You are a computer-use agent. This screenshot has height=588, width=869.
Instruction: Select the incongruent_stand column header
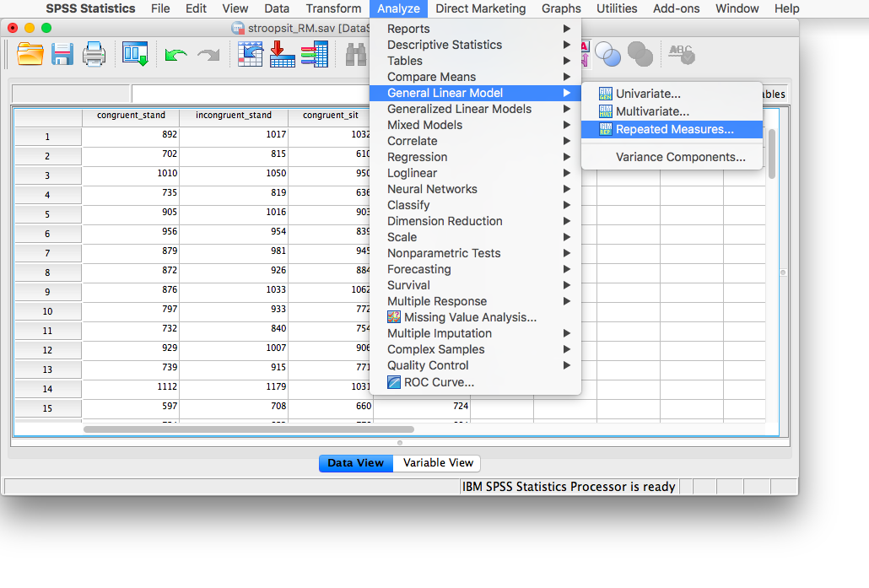pyautogui.click(x=234, y=116)
